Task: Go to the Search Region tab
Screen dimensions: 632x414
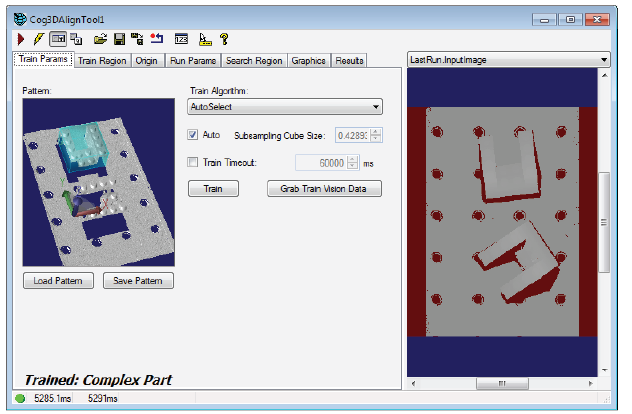Action: click(254, 60)
